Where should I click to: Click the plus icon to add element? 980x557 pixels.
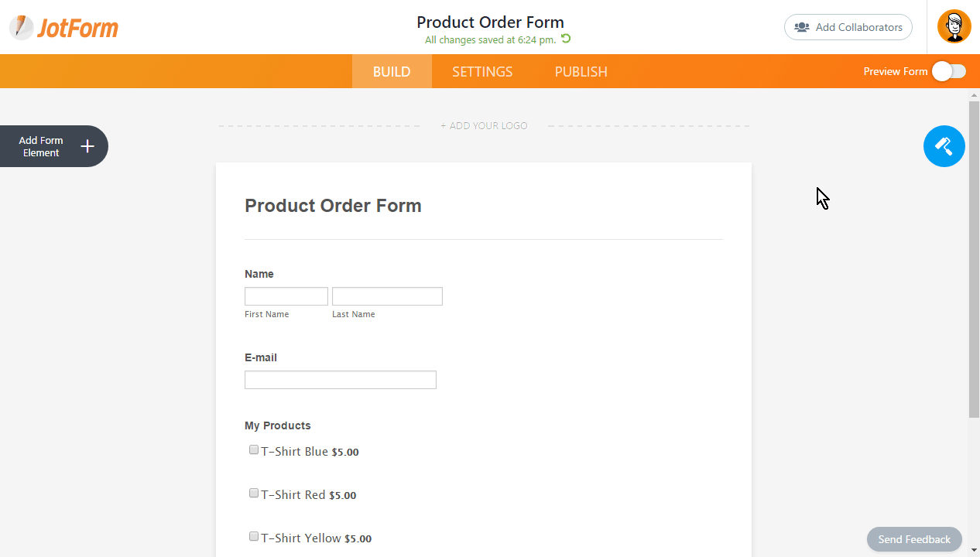(87, 146)
